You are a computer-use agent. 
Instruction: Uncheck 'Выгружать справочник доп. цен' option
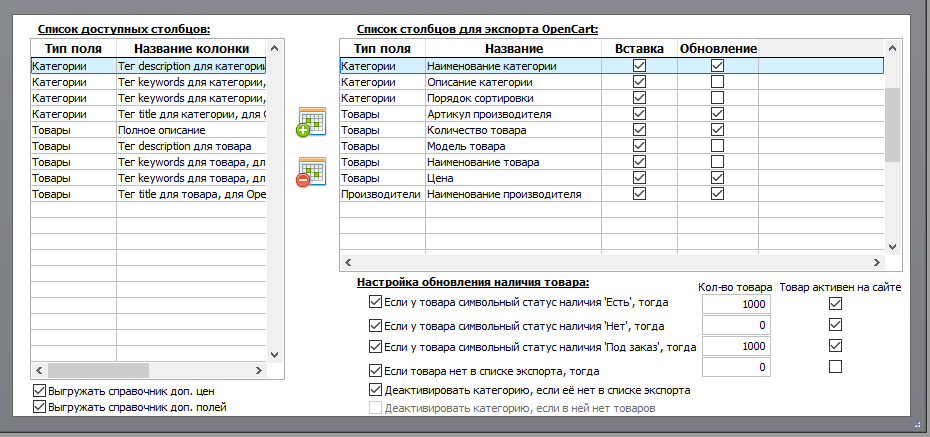coord(40,391)
